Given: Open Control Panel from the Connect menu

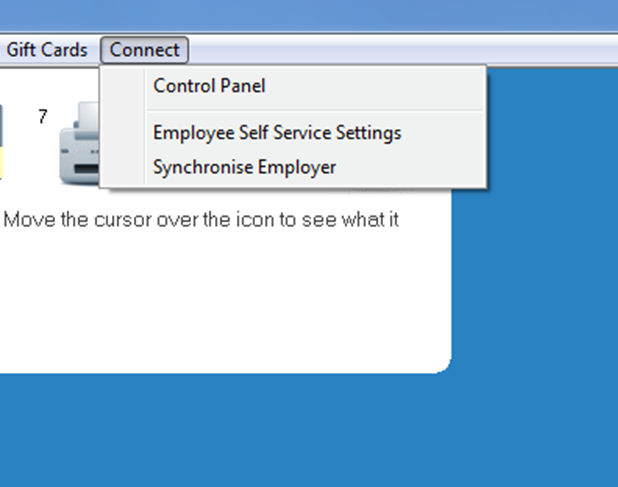Looking at the screenshot, I should tap(292, 86).
